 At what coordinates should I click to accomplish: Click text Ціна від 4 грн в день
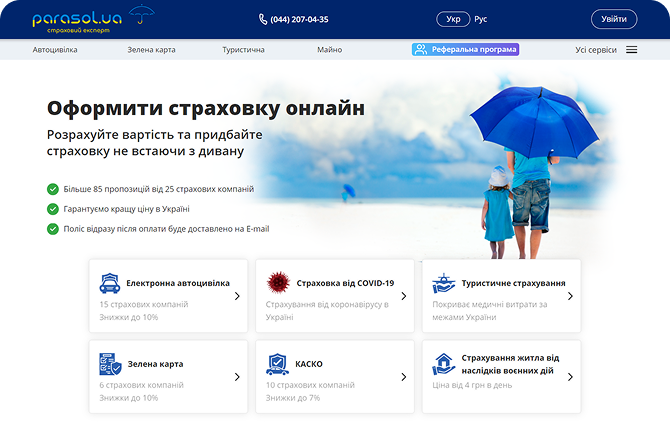(x=472, y=385)
